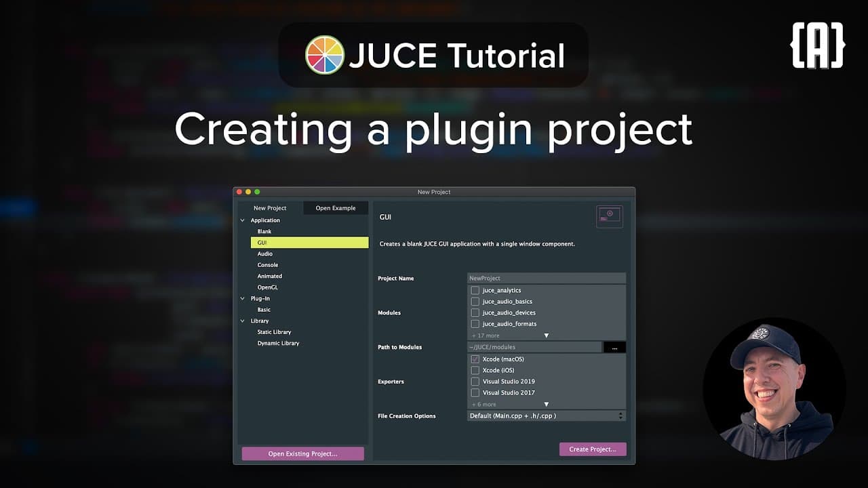Image resolution: width=868 pixels, height=488 pixels.
Task: Minimize the New Project window
Action: click(x=248, y=192)
